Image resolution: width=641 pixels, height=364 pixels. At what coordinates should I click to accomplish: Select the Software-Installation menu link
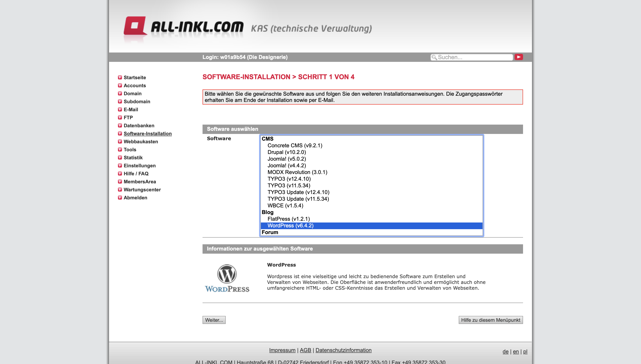pyautogui.click(x=148, y=133)
